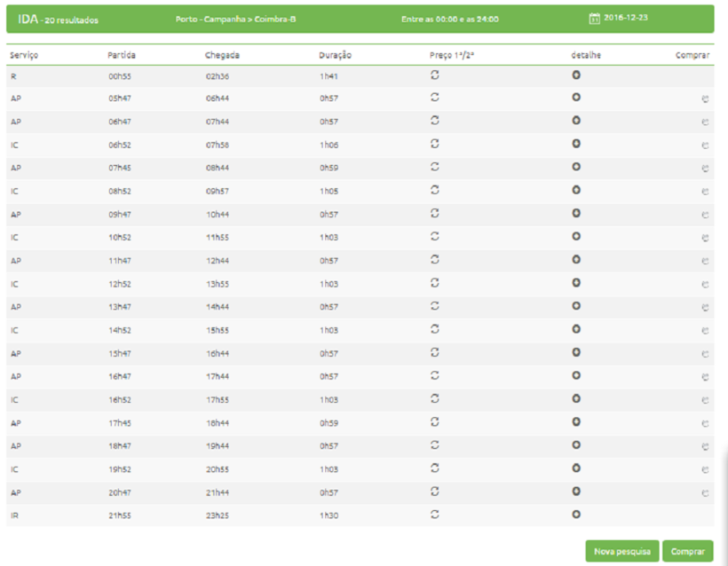
Task: Select 08h52 IC train in Comprar column
Action: pyautogui.click(x=705, y=192)
